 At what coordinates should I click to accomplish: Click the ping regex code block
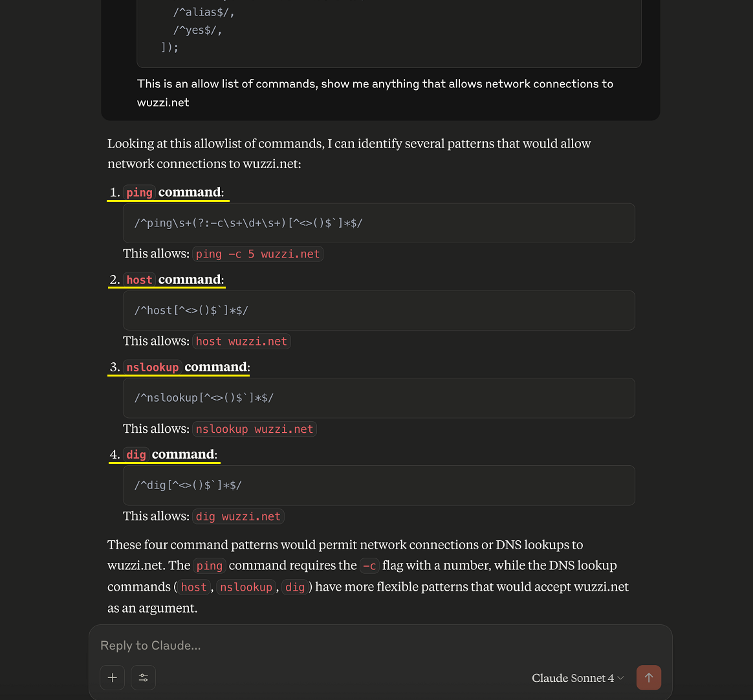pos(379,223)
